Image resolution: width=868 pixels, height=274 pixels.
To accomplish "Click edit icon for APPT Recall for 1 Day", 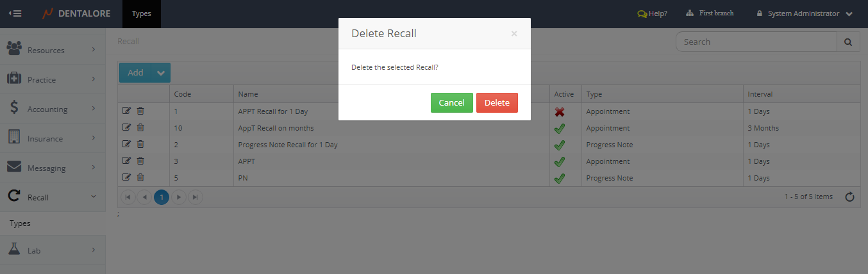I will (126, 111).
